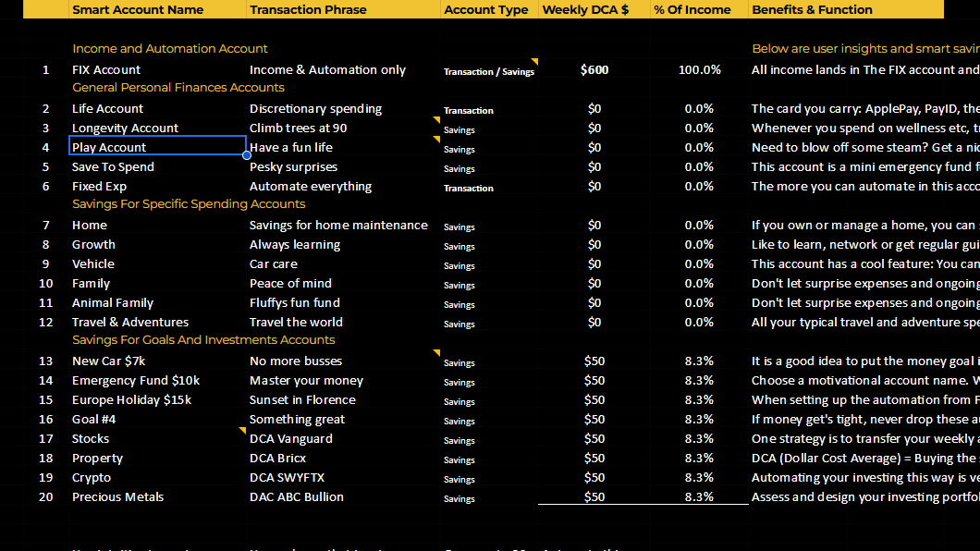Screen dimensions: 980x551
Task: Click the 'DAC ABC Bullion' cell
Action: (x=343, y=496)
